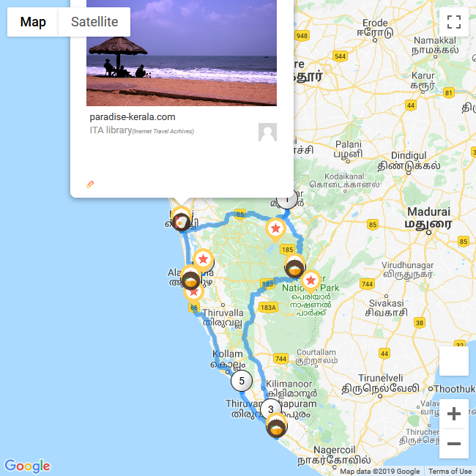Switch to Map view

click(33, 22)
